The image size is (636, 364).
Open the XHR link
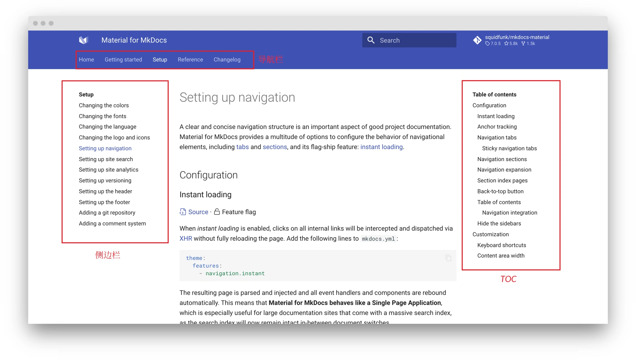pyautogui.click(x=185, y=239)
